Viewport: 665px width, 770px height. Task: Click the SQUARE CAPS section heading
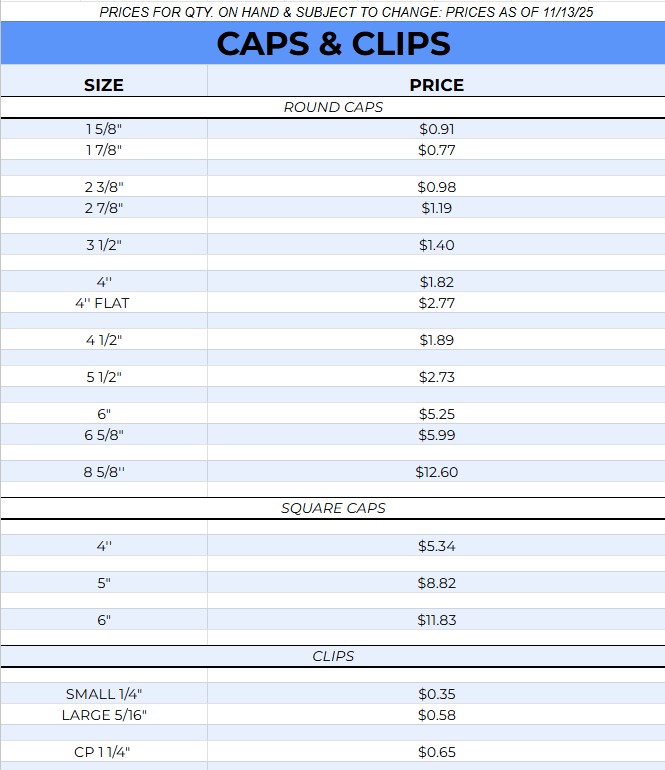333,508
